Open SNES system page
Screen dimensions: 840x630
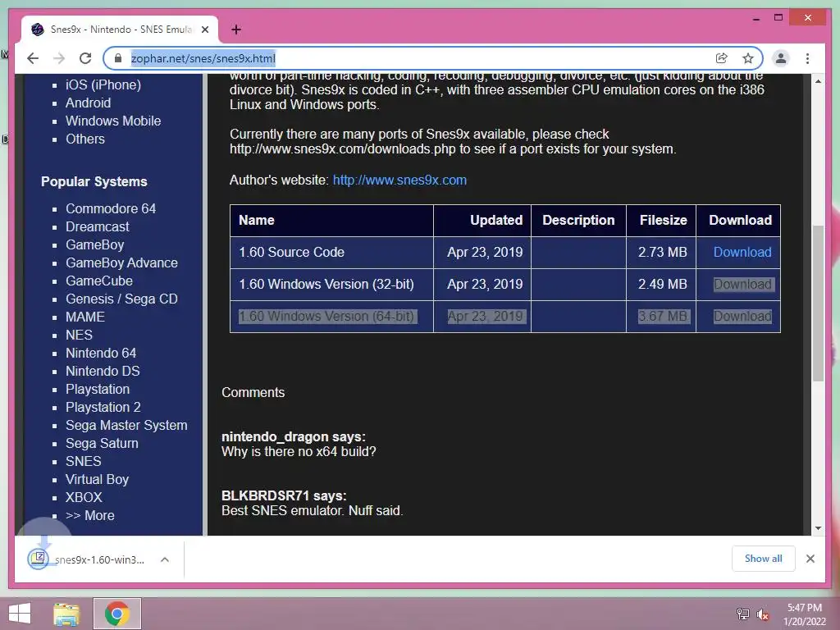[84, 461]
